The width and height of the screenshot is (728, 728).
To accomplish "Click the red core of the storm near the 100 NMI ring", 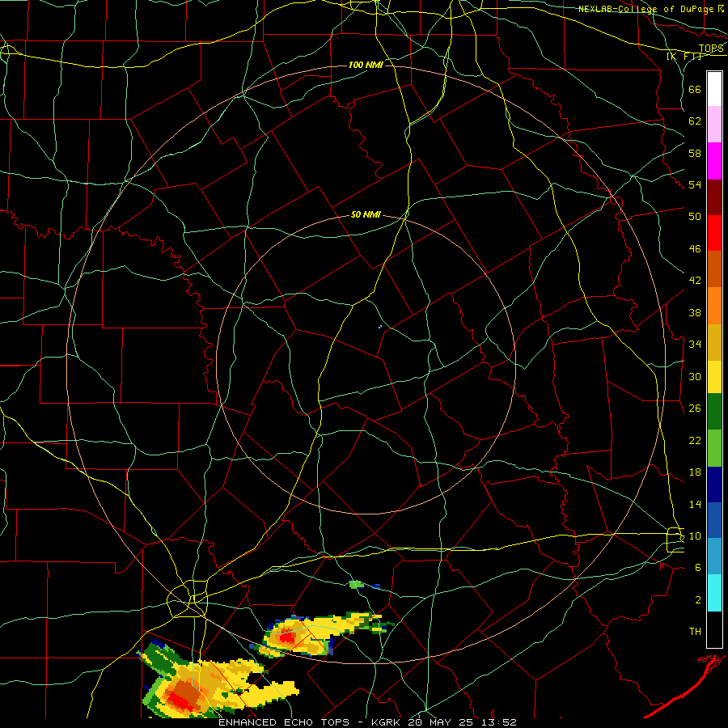I will [x=287, y=637].
